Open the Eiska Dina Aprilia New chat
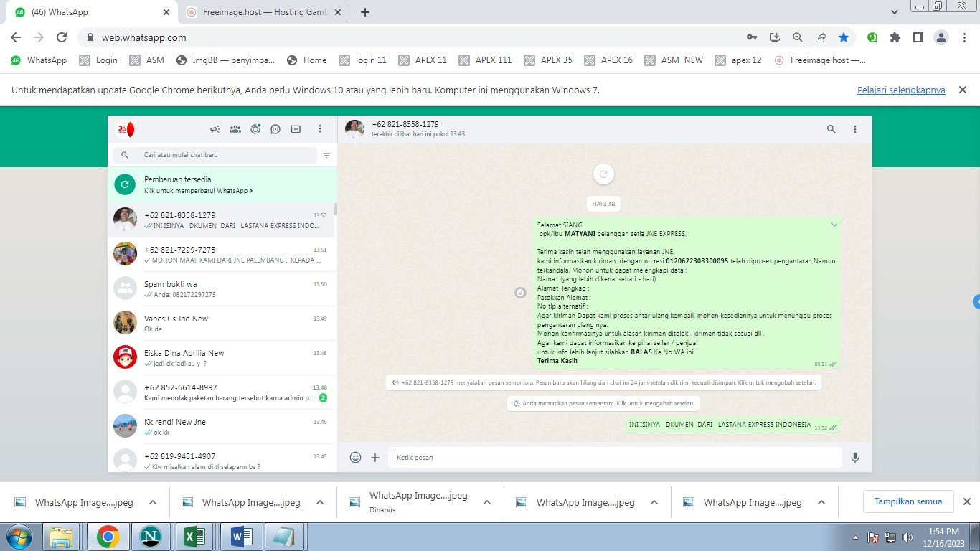This screenshot has height=551, width=980. (221, 358)
